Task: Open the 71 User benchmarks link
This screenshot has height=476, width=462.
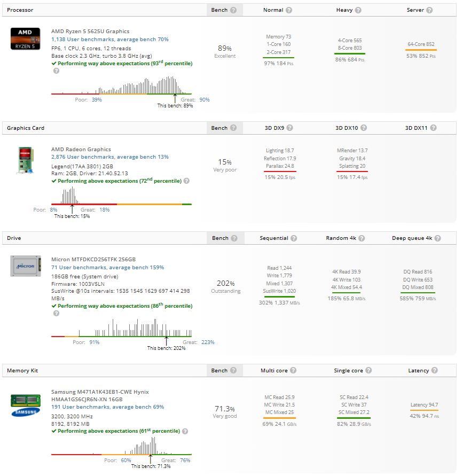Action: pyautogui.click(x=107, y=268)
